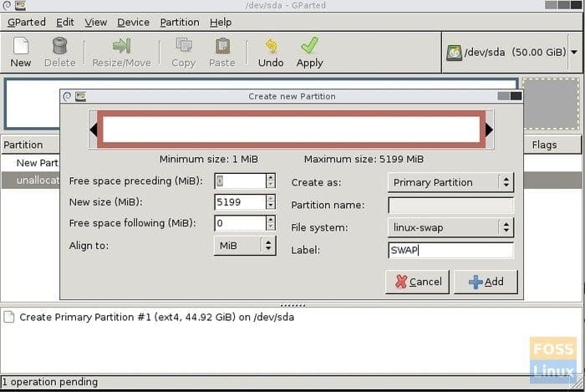Click the Partition name text field
Image resolution: width=585 pixels, height=392 pixels.
(450, 205)
